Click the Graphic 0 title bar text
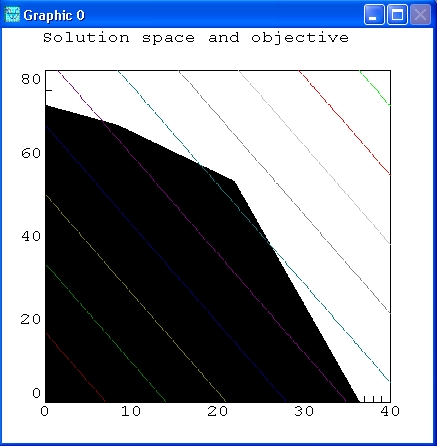The width and height of the screenshot is (437, 446). tap(54, 15)
